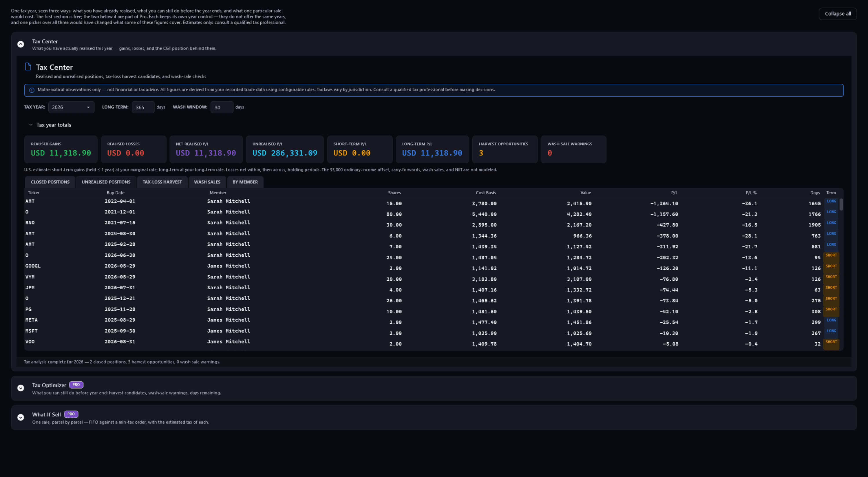Select the GOOGL row ticker
This screenshot has width=868, height=477.
click(33, 266)
